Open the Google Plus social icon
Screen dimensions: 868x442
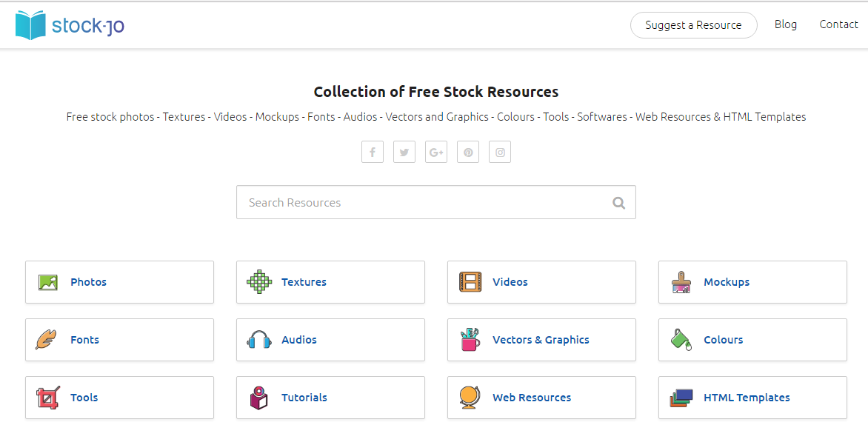436,152
